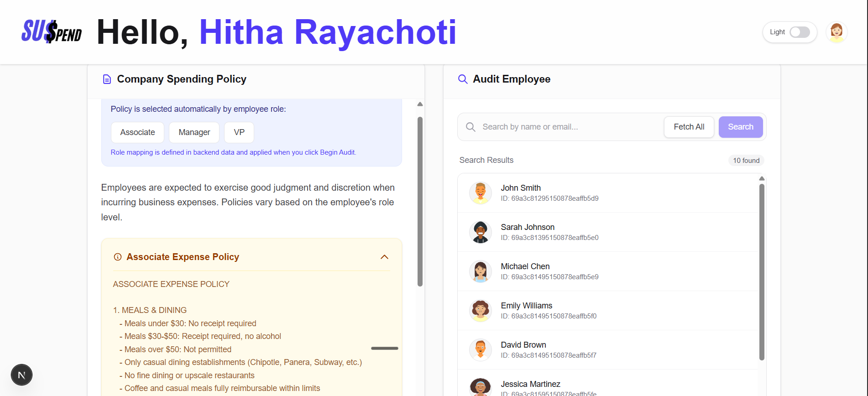Click the Associate Expense Policy info icon
Screen dimensions: 868x396
pos(118,257)
